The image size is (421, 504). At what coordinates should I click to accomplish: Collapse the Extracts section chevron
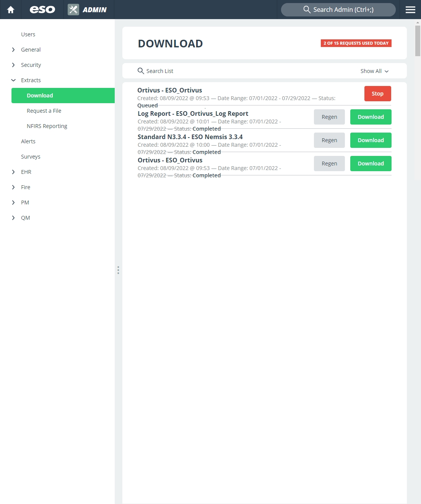(13, 80)
